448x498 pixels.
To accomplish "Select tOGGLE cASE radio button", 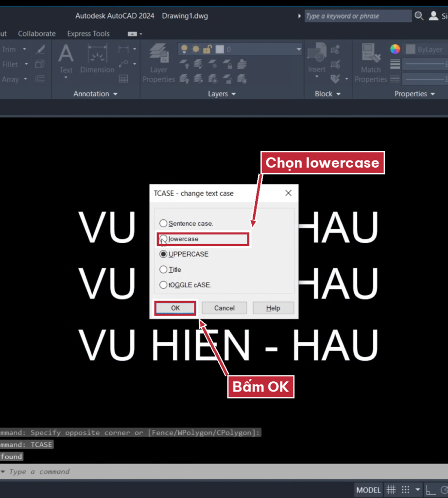I will 163,285.
